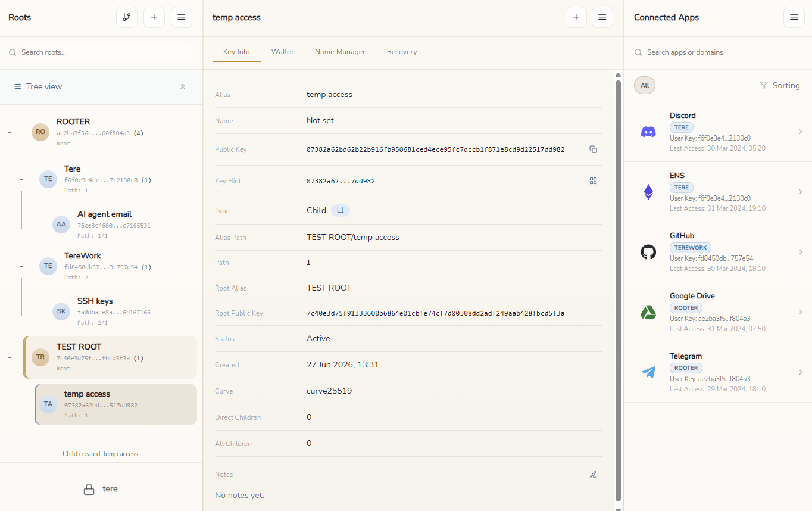Viewport: 812px width, 511px height.
Task: Open the Recovery tab
Action: 402,52
